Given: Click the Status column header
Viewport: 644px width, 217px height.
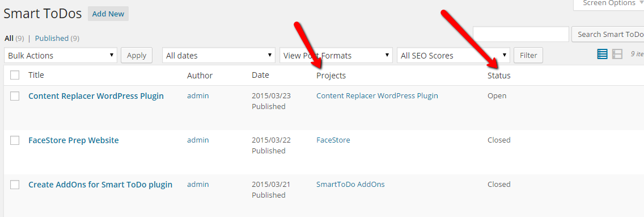Looking at the screenshot, I should (499, 76).
